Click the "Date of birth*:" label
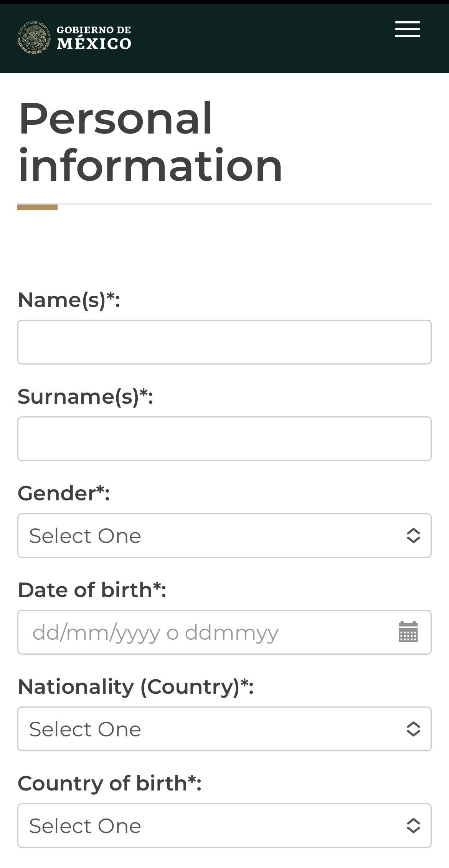449x868 pixels. pyautogui.click(x=92, y=590)
